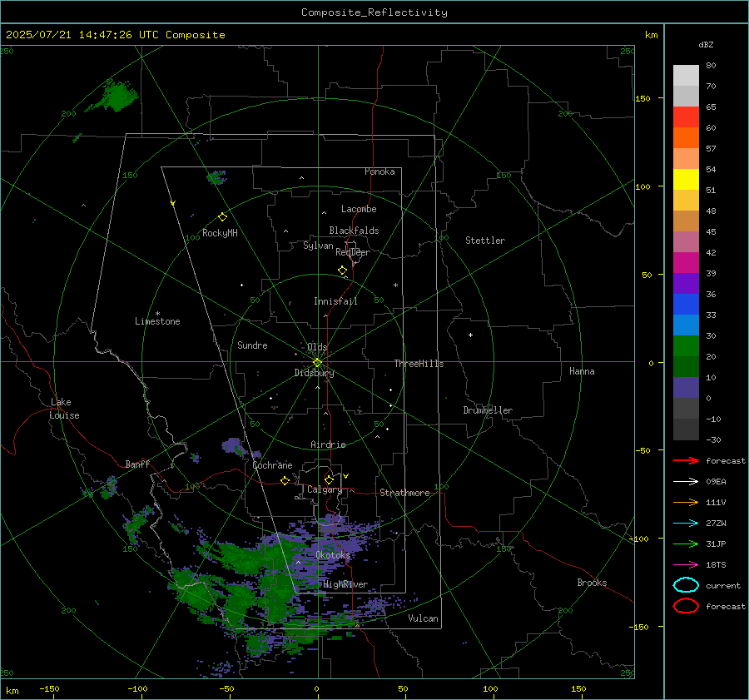Click the cyan current ellipse icon

coord(686,585)
